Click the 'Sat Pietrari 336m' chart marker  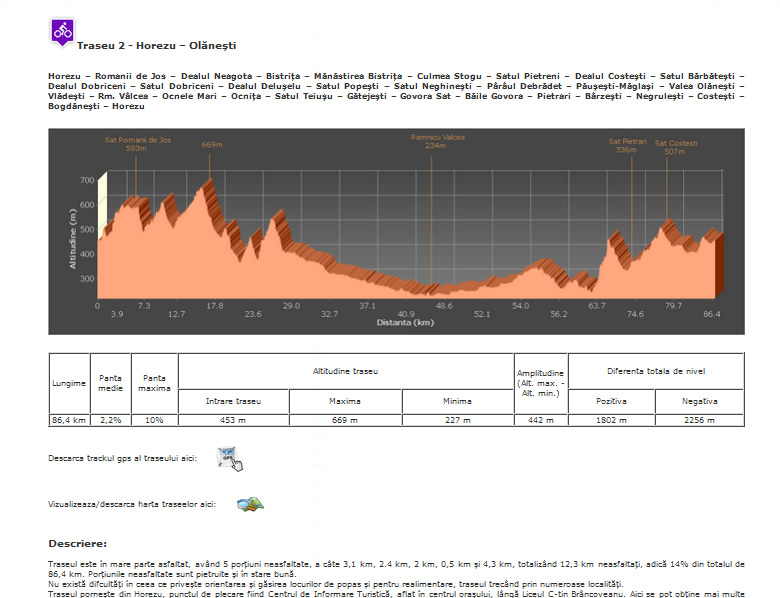click(627, 146)
